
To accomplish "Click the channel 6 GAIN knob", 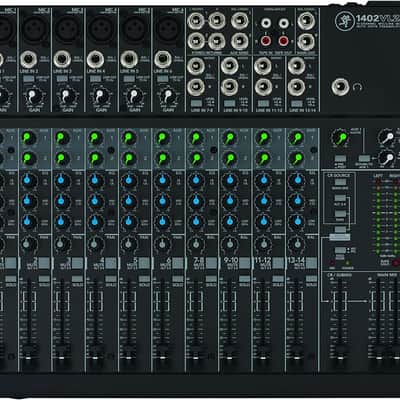I will click(167, 97).
